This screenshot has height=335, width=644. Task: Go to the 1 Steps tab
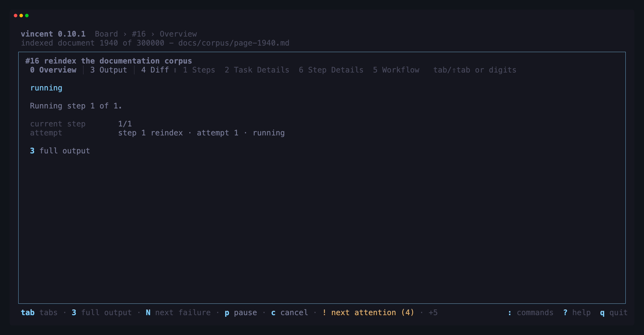pyautogui.click(x=199, y=70)
